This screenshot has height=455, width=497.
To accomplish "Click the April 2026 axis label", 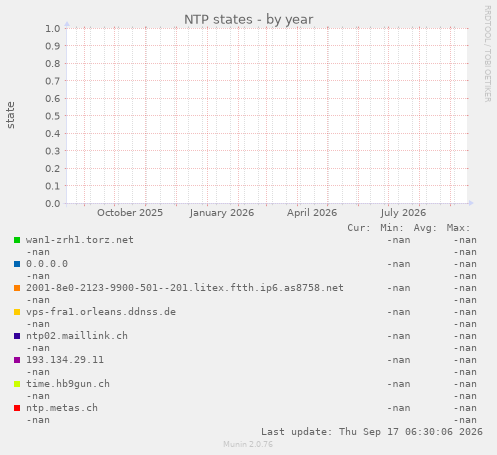I will [312, 213].
